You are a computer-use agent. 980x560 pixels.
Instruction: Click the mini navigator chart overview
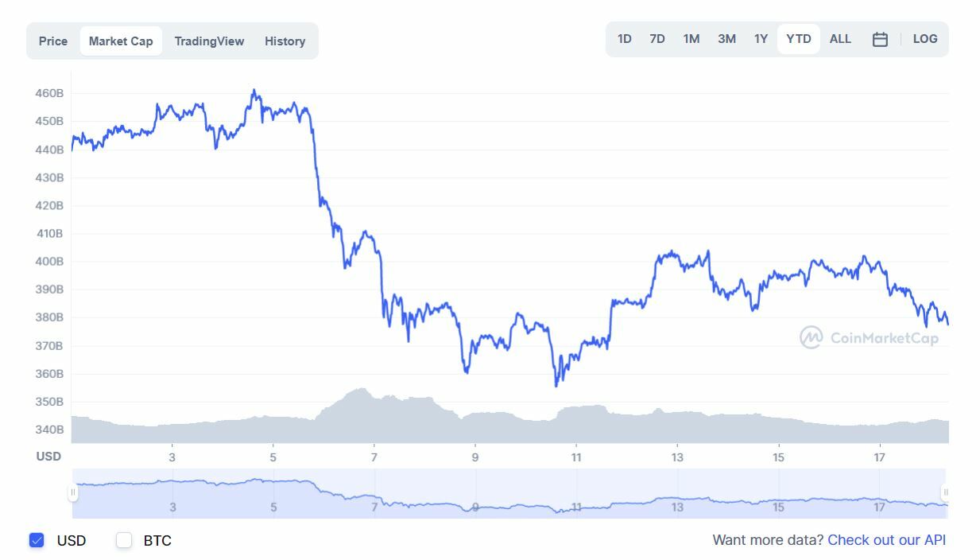pos(509,493)
